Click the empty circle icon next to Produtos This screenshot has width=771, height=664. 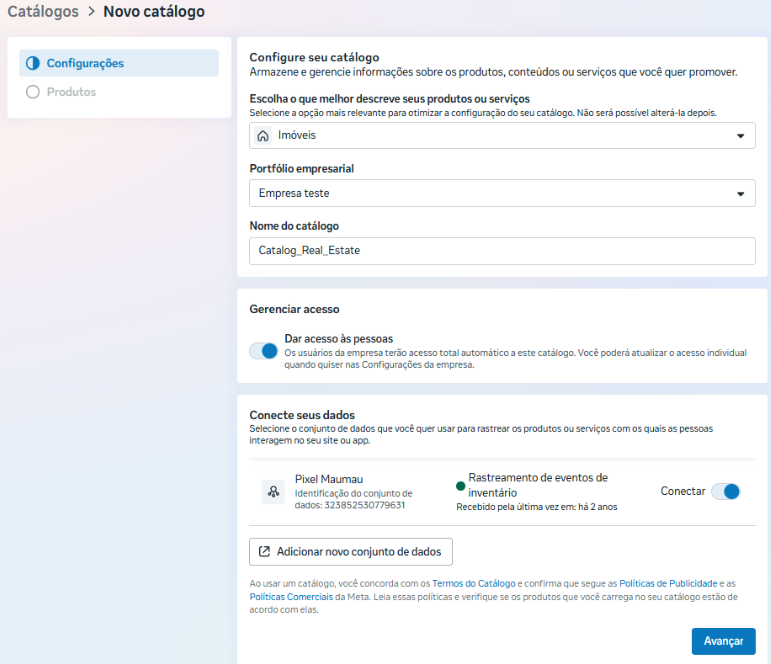(33, 92)
